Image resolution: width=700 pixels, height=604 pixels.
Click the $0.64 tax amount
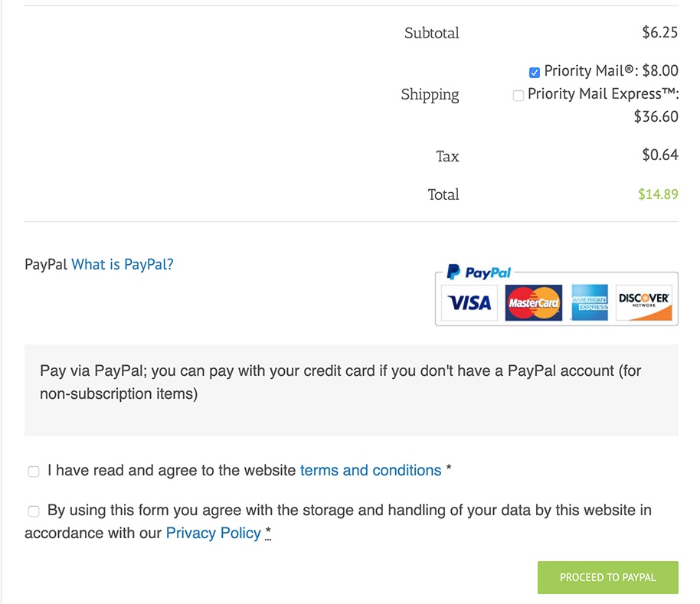pos(660,155)
